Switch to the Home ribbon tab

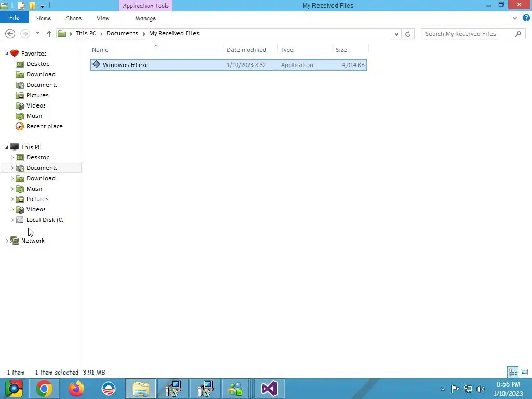click(44, 18)
